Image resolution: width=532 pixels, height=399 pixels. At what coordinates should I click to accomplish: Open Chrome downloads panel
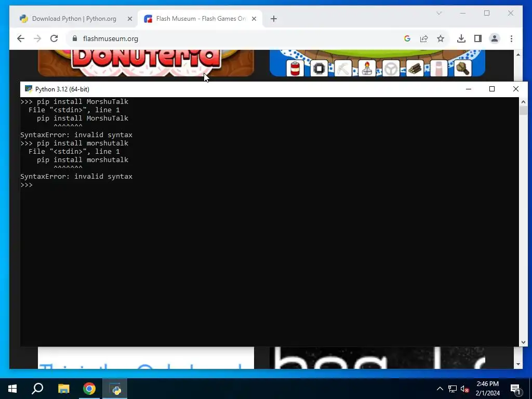461,38
